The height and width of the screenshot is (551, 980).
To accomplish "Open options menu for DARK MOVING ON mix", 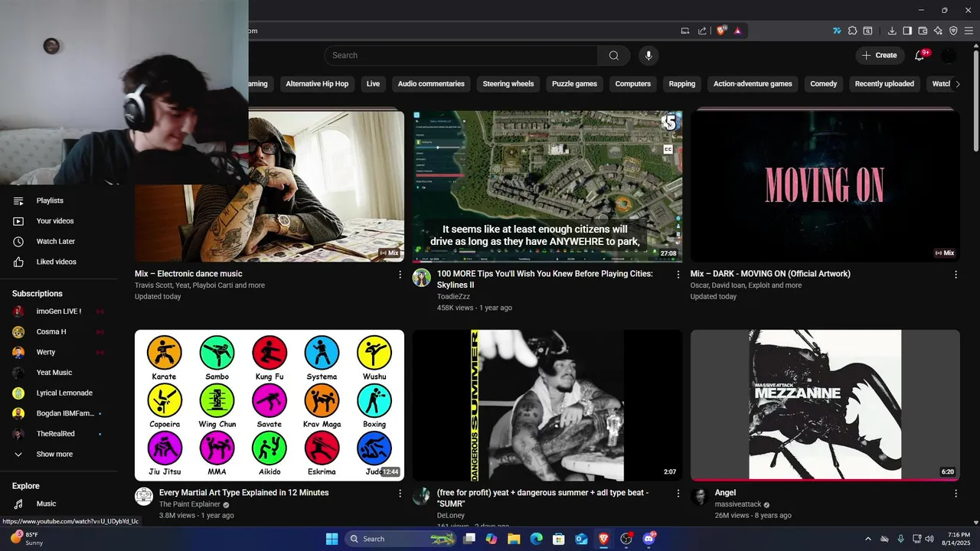I will (955, 274).
